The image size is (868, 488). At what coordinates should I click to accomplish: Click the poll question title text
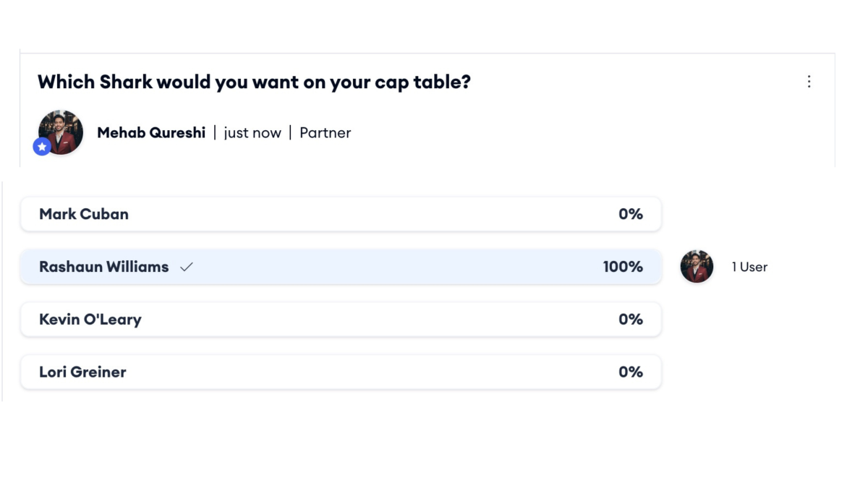pos(254,82)
